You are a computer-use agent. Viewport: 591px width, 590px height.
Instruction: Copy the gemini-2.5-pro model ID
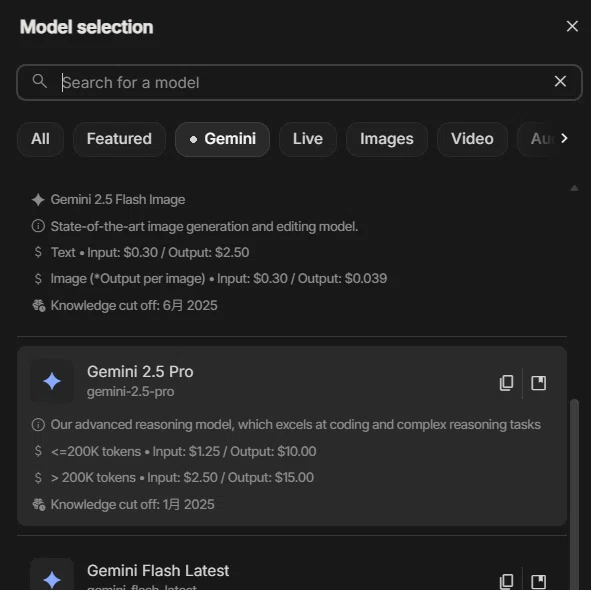click(x=506, y=383)
